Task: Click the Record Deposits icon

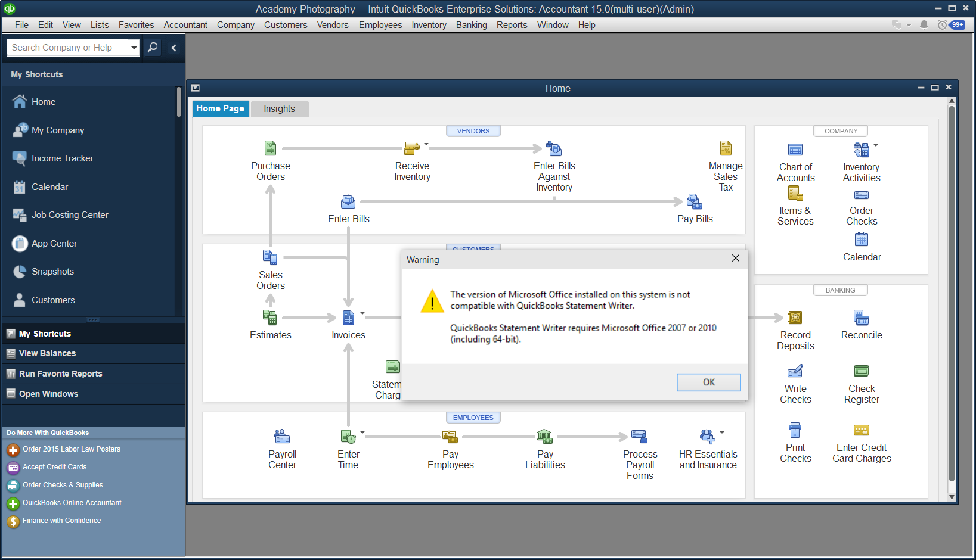Action: [x=795, y=318]
